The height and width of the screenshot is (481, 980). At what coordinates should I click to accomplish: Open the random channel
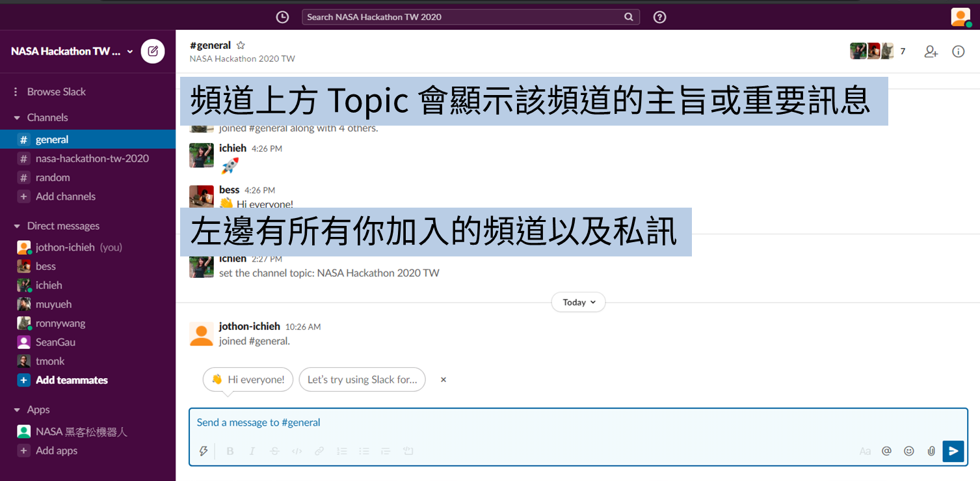tap(88, 177)
